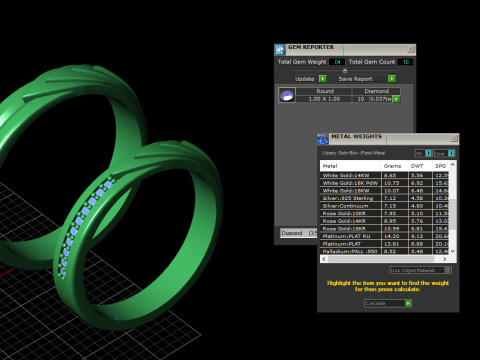
Task: Click the Update button in Gem Reporter
Action: coord(310,79)
